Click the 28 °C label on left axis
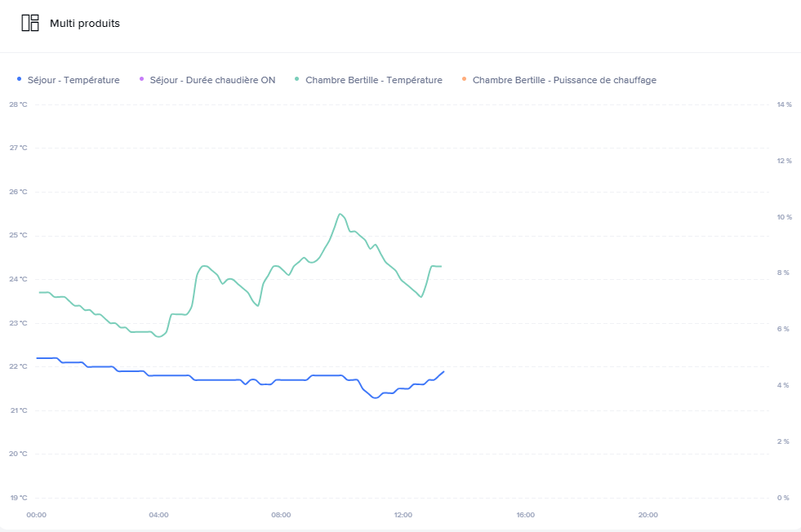 18,104
